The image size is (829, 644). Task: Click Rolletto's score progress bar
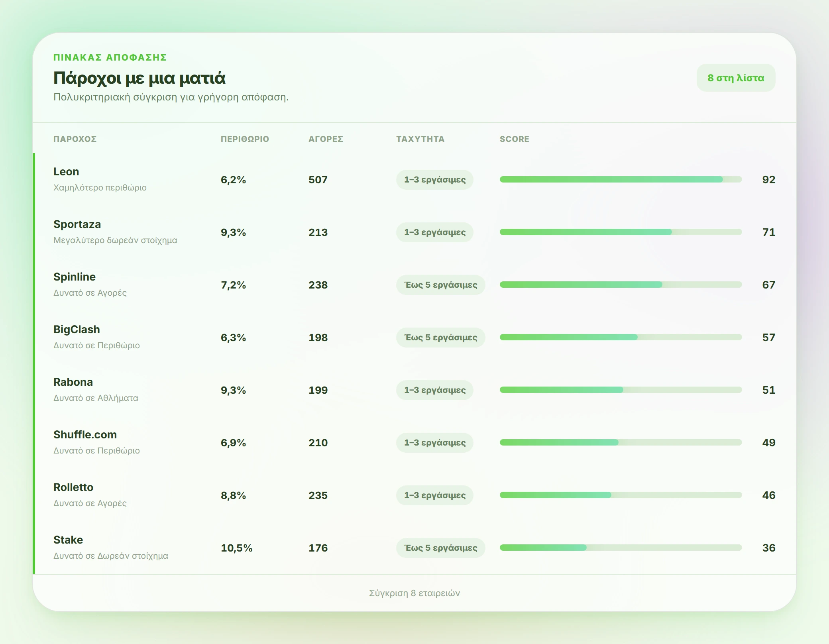click(621, 495)
